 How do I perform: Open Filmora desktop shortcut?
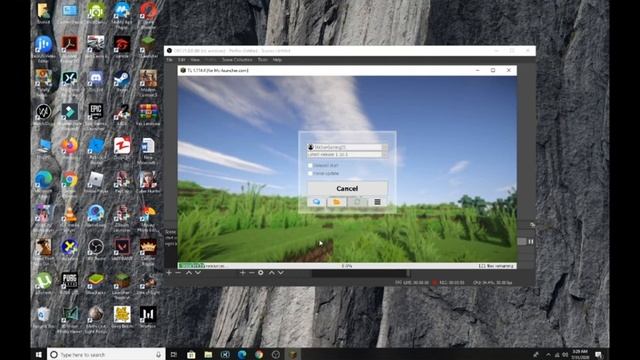pyautogui.click(x=69, y=114)
